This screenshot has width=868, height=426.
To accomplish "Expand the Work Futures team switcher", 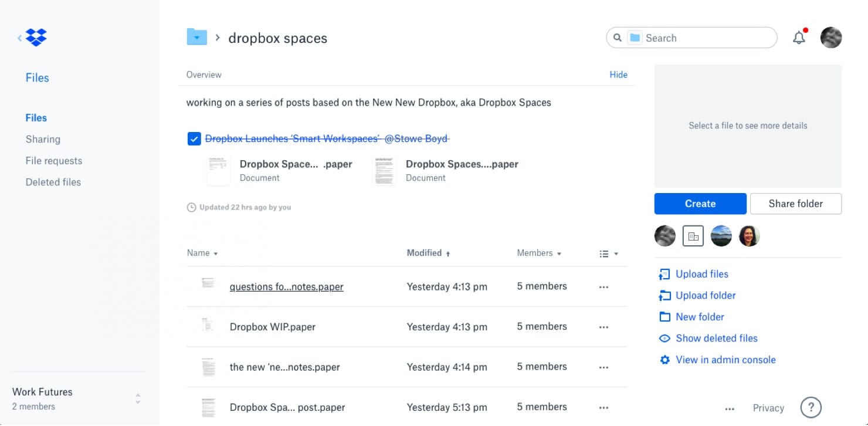I will [138, 398].
